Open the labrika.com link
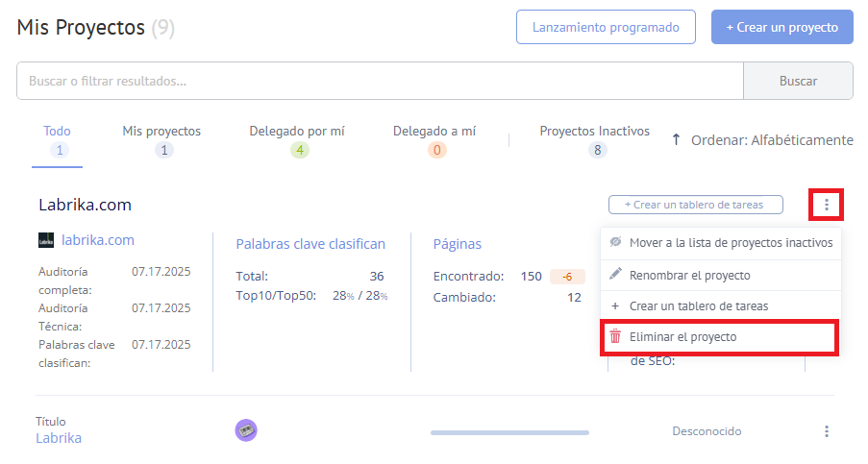The image size is (868, 464). [x=98, y=240]
